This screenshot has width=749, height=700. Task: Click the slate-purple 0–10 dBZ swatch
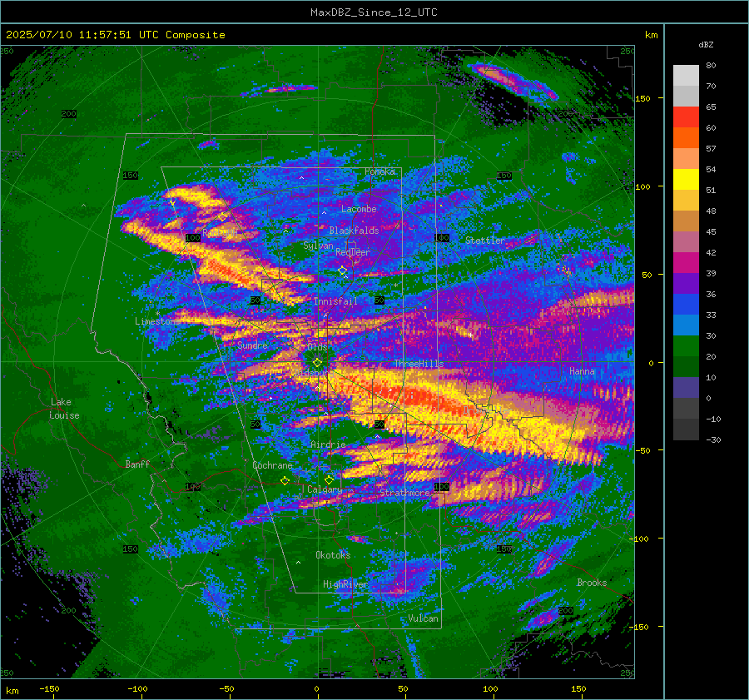[x=686, y=388]
